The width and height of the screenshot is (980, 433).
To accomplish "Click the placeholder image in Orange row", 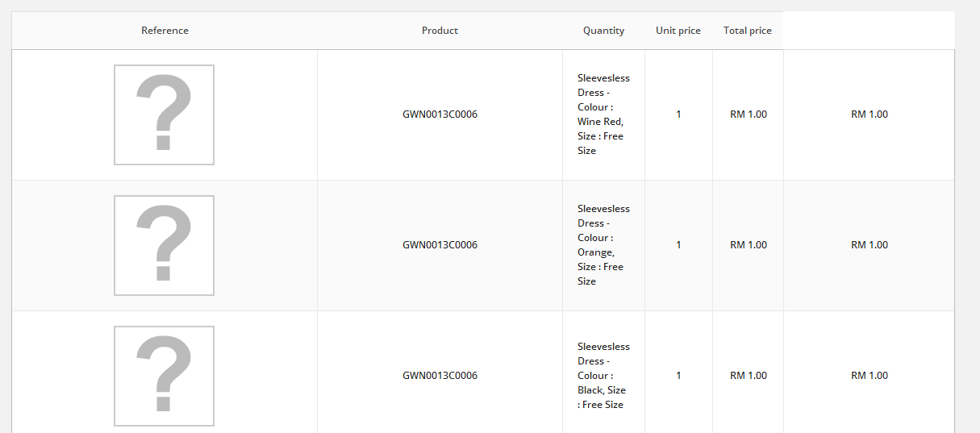I will (x=164, y=245).
